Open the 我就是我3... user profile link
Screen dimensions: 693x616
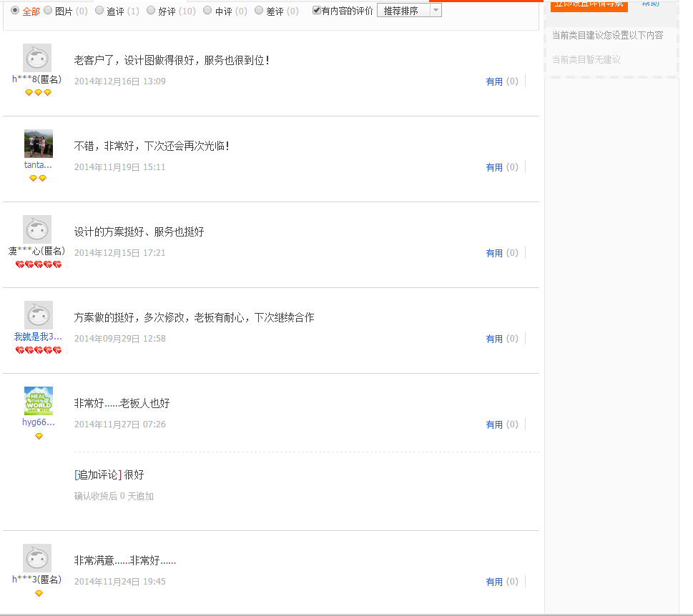(x=38, y=337)
